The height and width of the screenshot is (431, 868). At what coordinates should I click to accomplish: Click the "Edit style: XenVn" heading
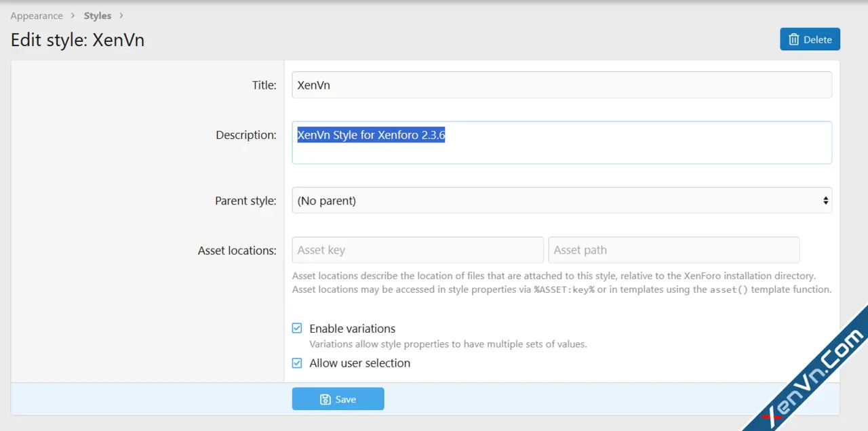click(77, 40)
